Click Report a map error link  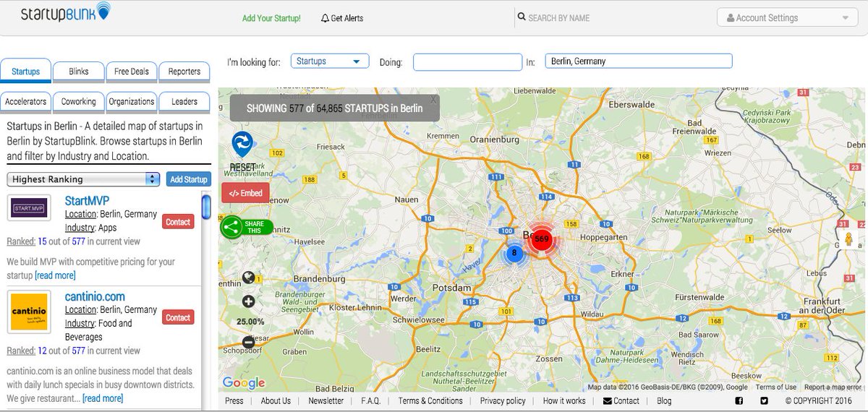pyautogui.click(x=834, y=387)
